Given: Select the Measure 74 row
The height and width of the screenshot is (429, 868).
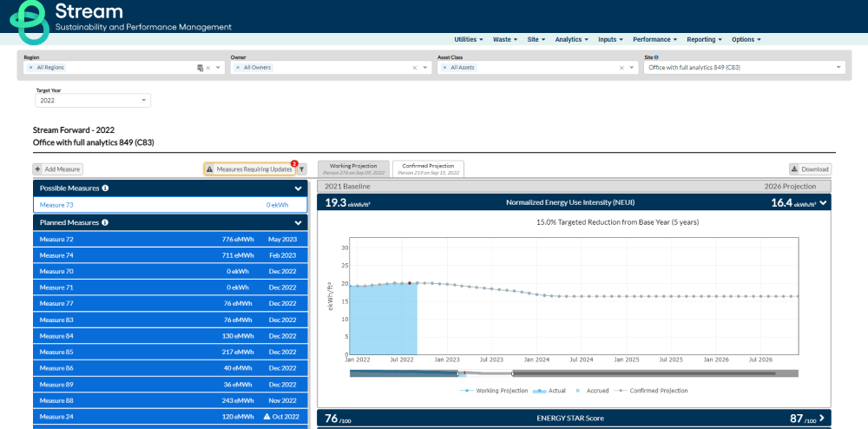Looking at the screenshot, I should [x=170, y=255].
